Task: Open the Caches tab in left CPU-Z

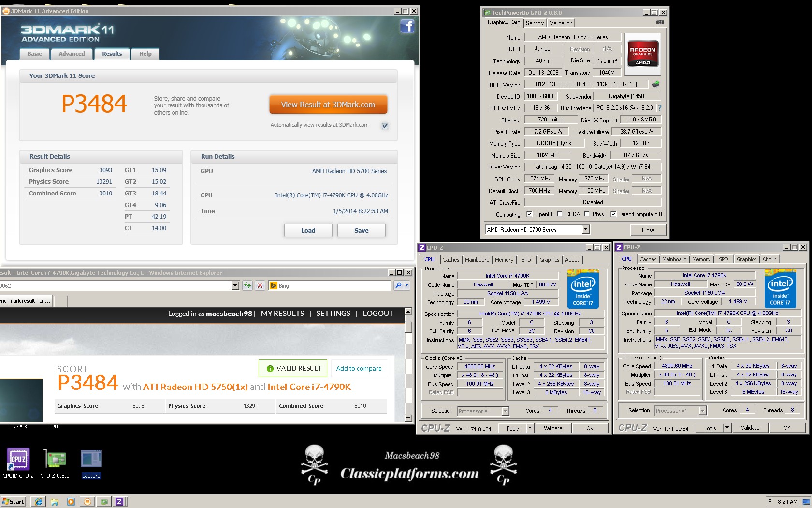Action: coord(451,260)
